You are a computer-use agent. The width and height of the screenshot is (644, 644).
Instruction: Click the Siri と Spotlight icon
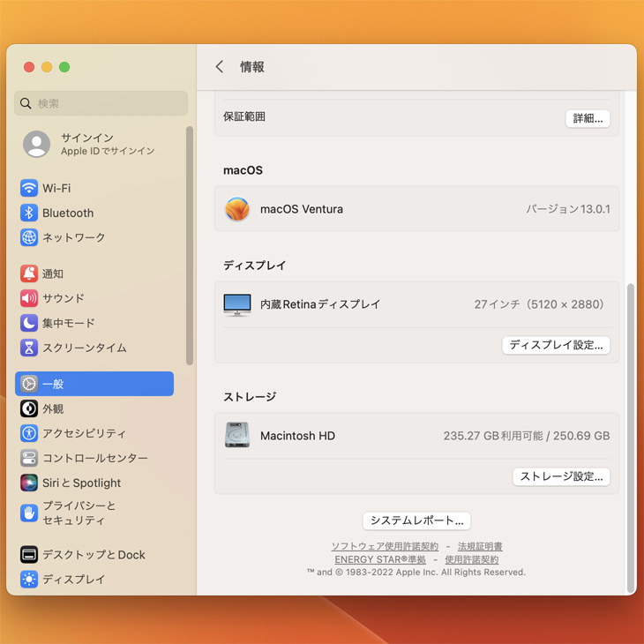point(29,483)
